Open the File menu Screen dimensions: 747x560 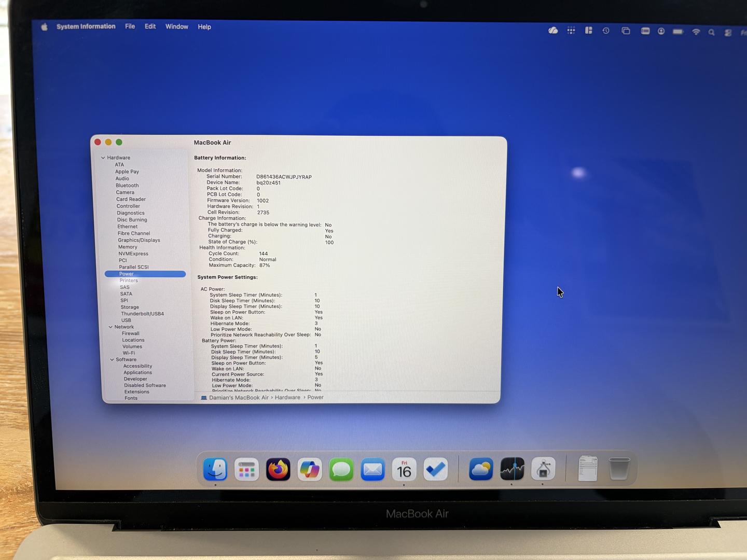[x=130, y=26]
